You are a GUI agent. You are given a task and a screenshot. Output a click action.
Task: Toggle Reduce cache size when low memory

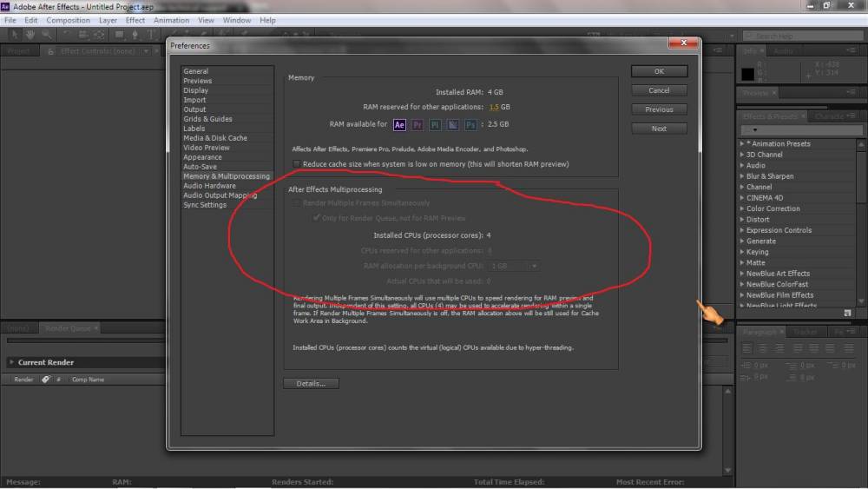pos(297,164)
